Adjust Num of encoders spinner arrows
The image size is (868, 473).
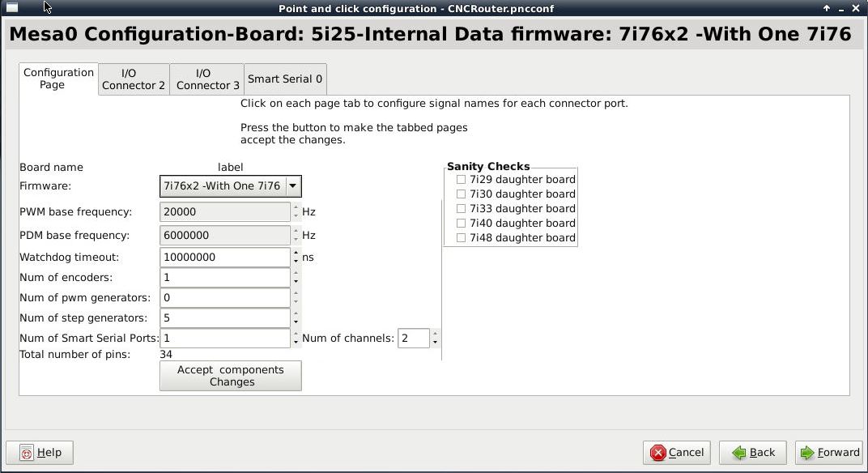point(296,278)
